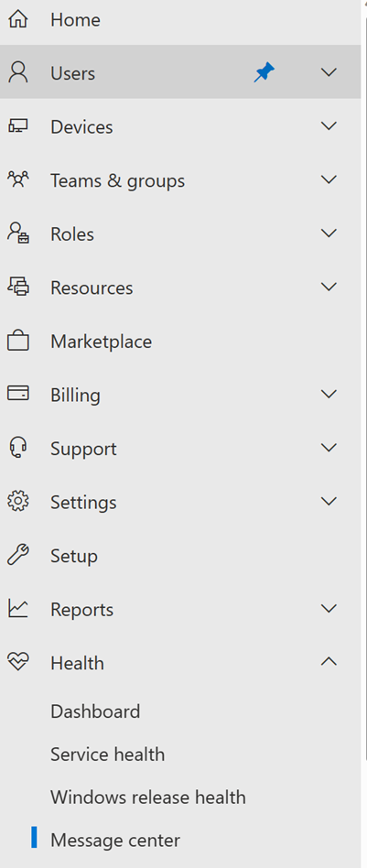Click the Home house icon
The image size is (367, 868).
click(17, 20)
